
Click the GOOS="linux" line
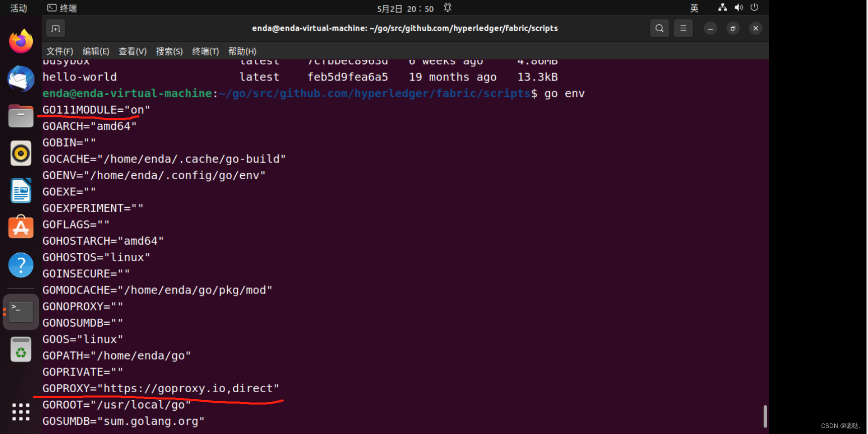[x=83, y=339]
